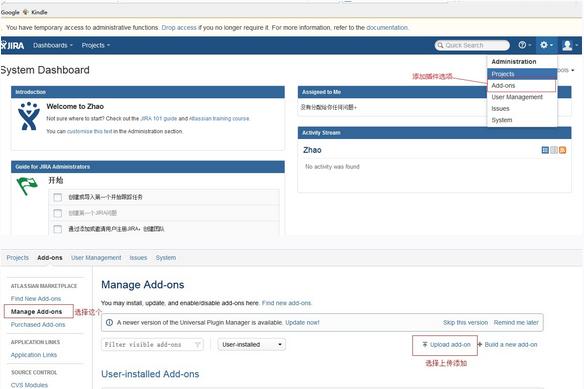This screenshot has height=389, width=584.
Task: Click the Zhao activity stream title
Action: point(312,150)
